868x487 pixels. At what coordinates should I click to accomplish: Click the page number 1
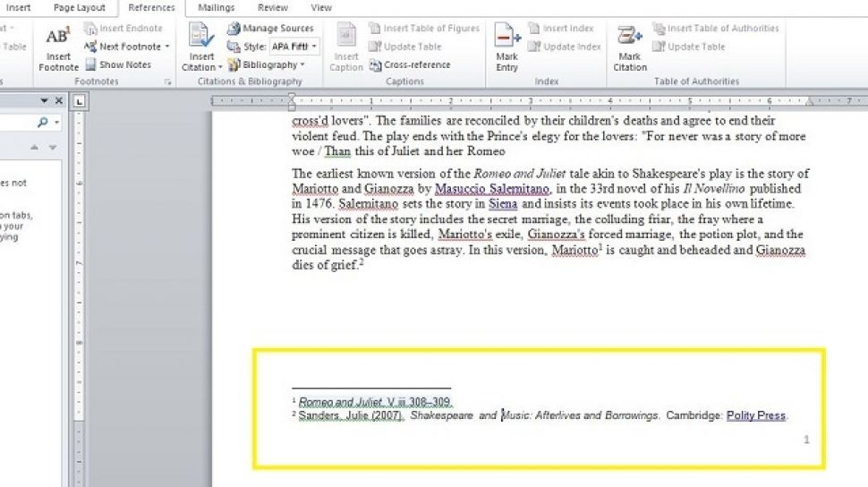point(806,440)
